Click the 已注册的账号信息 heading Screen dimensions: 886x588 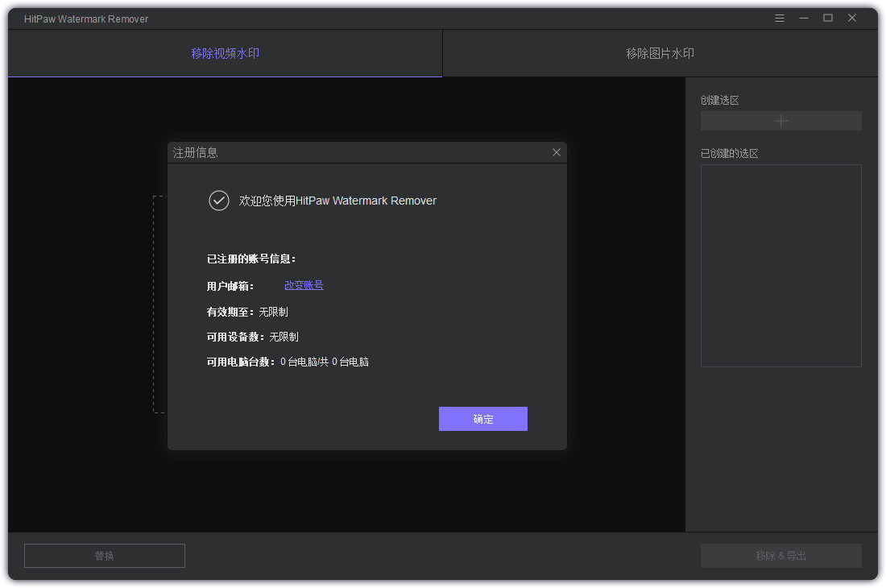tap(250, 259)
